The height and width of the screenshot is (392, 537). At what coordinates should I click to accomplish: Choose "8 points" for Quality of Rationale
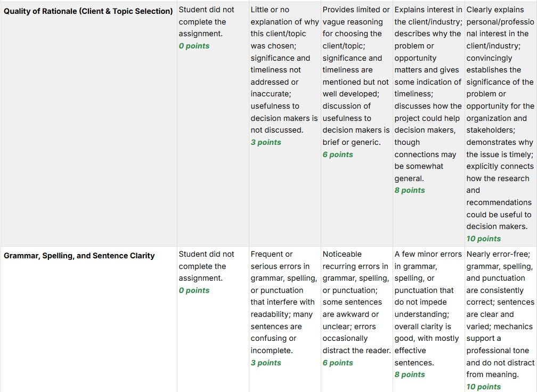pyautogui.click(x=410, y=190)
